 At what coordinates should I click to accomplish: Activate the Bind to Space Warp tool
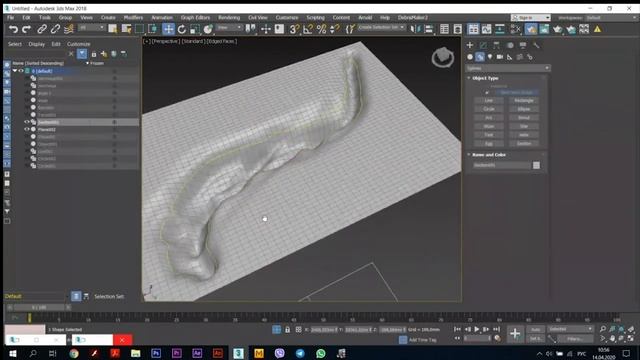click(x=69, y=29)
